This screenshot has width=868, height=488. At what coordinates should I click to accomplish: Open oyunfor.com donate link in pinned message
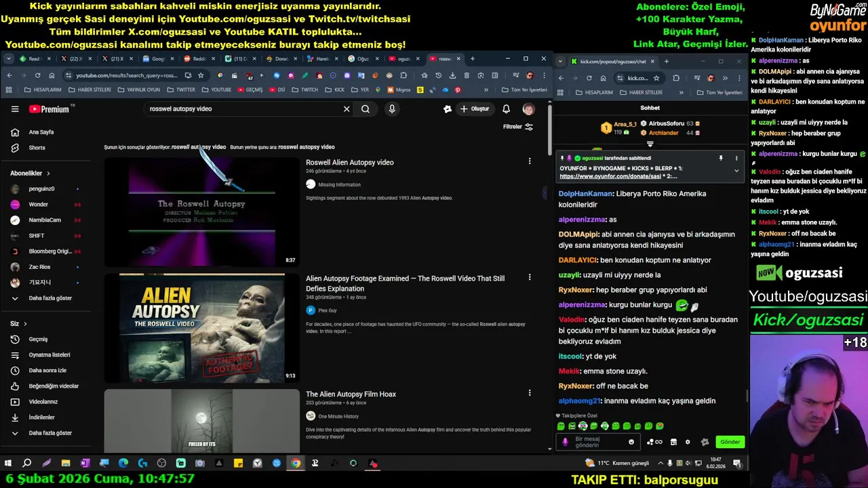click(610, 176)
